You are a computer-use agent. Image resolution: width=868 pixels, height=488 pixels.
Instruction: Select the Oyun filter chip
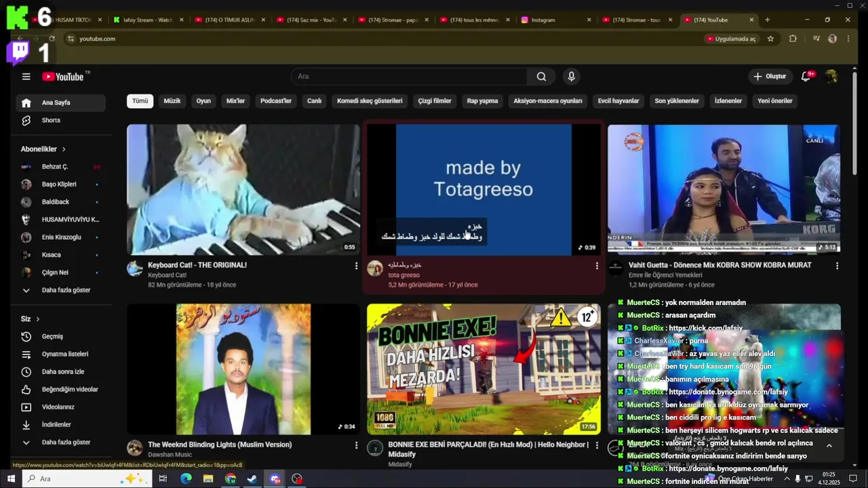pyautogui.click(x=203, y=101)
